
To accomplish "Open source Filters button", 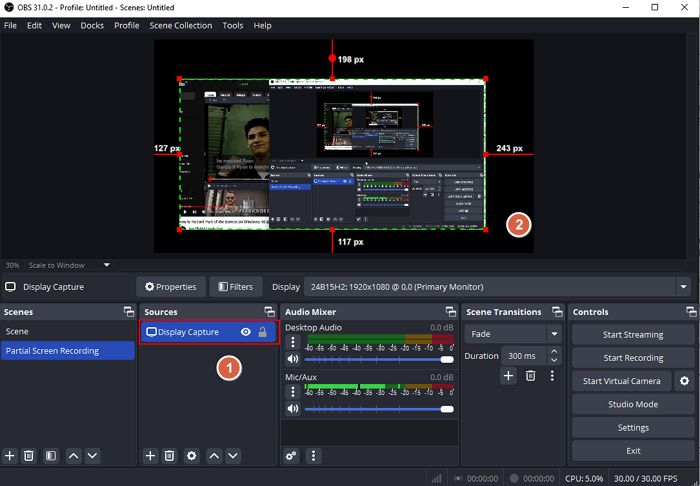I will pos(236,287).
